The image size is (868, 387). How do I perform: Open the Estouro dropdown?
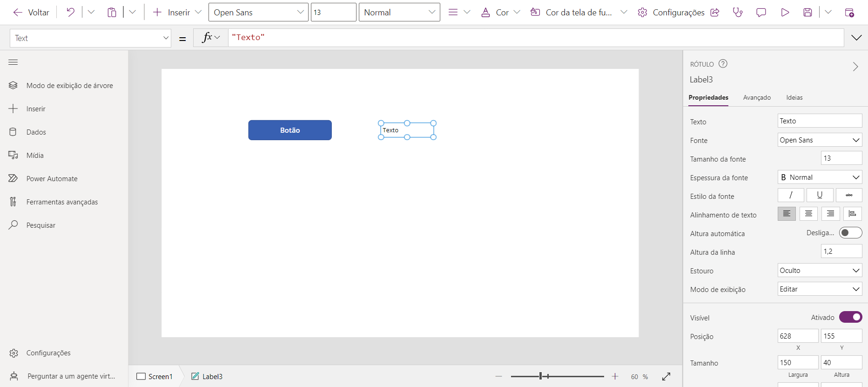pos(820,270)
